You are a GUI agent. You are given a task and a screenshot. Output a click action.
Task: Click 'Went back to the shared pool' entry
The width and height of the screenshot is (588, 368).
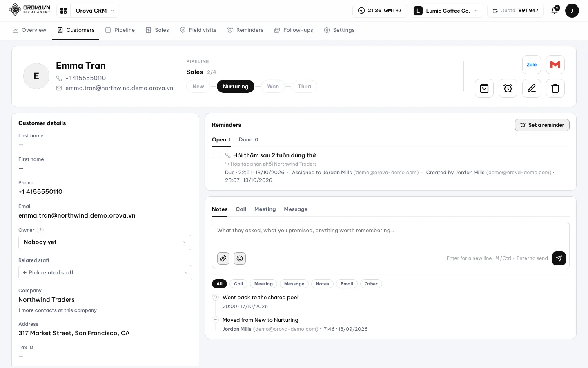[261, 298]
